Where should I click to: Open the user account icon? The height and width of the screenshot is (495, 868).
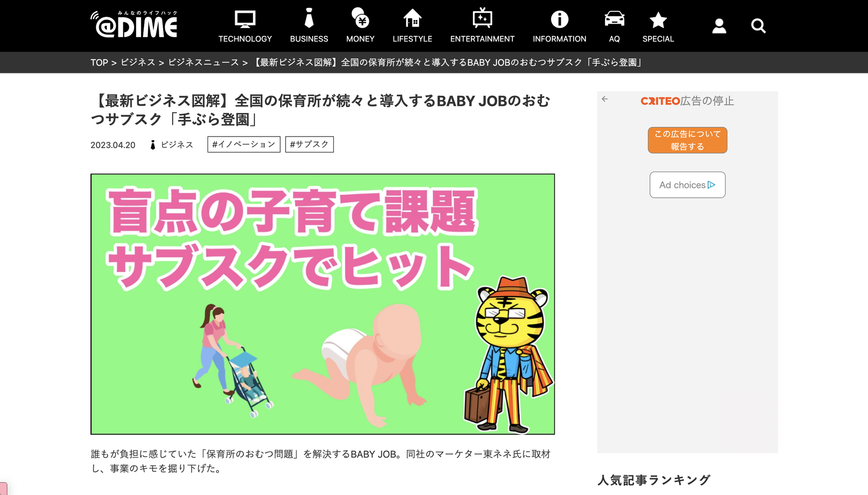tap(719, 26)
